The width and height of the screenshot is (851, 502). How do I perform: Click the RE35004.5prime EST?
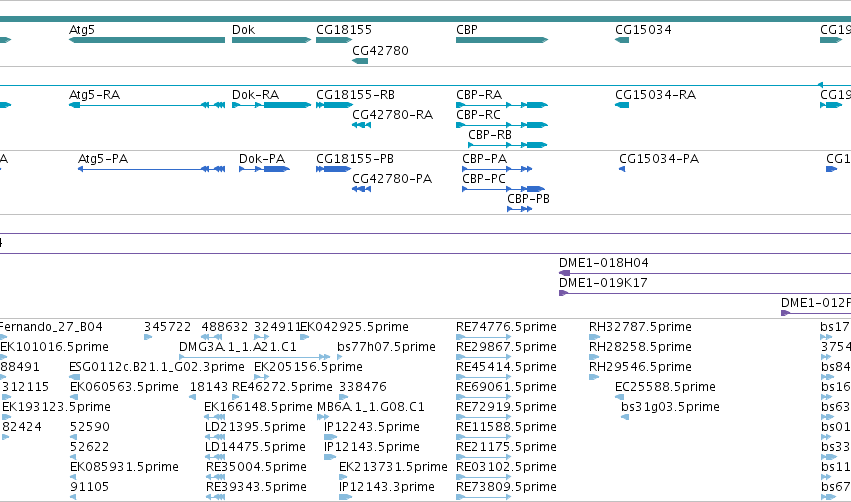pyautogui.click(x=215, y=478)
